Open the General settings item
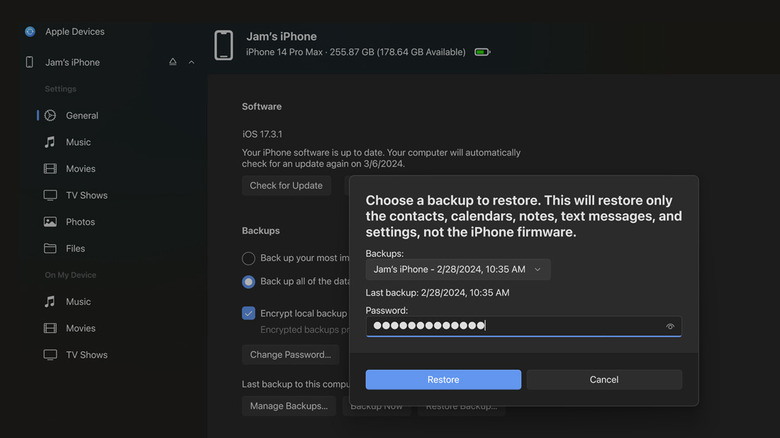The height and width of the screenshot is (438, 780). coord(82,116)
